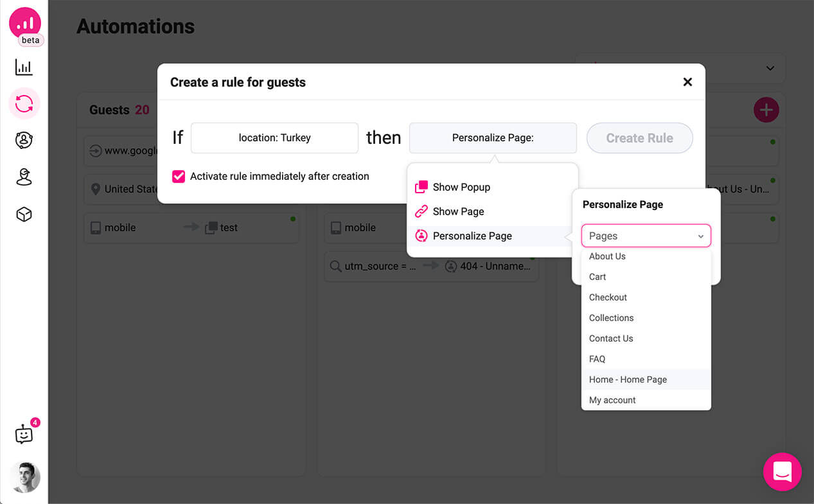
Task: Select About Us from Pages list
Action: 646,256
